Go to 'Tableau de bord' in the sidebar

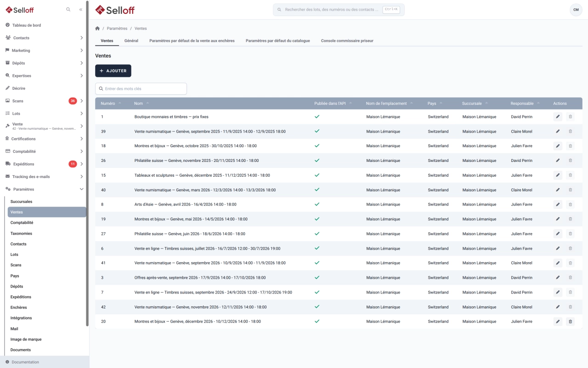[x=44, y=25]
